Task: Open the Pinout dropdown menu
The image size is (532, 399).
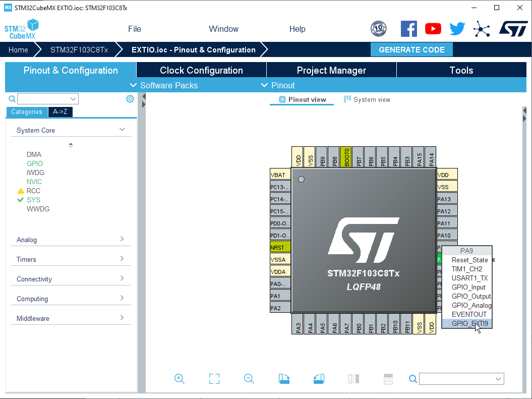Action: pos(278,85)
